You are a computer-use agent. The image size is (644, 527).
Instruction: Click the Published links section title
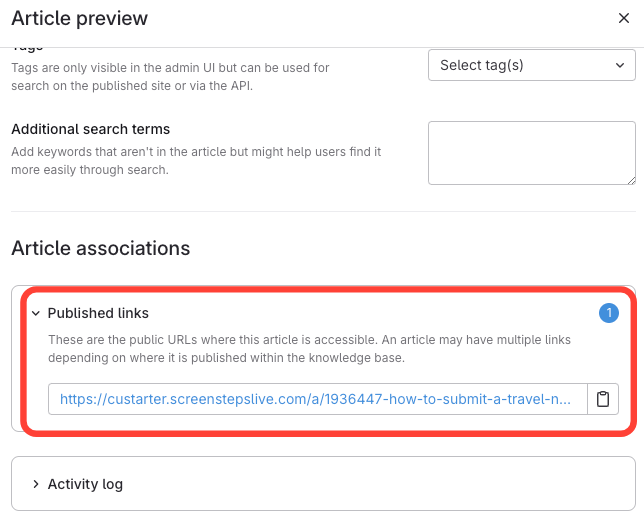[x=98, y=313]
